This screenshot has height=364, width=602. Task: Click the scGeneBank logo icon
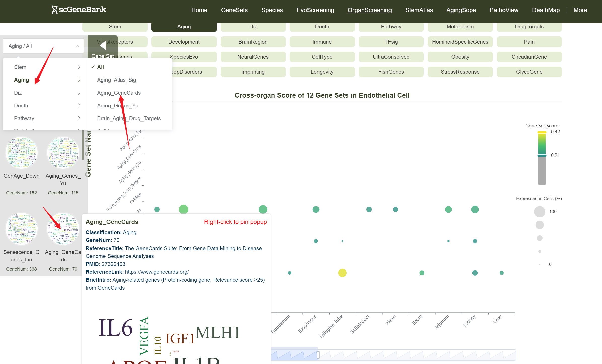coord(54,10)
